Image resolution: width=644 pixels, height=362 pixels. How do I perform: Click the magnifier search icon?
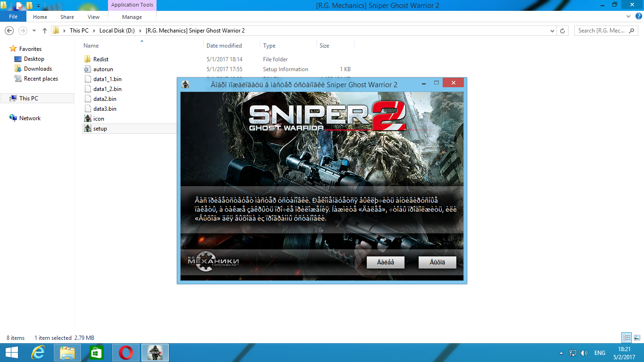632,31
